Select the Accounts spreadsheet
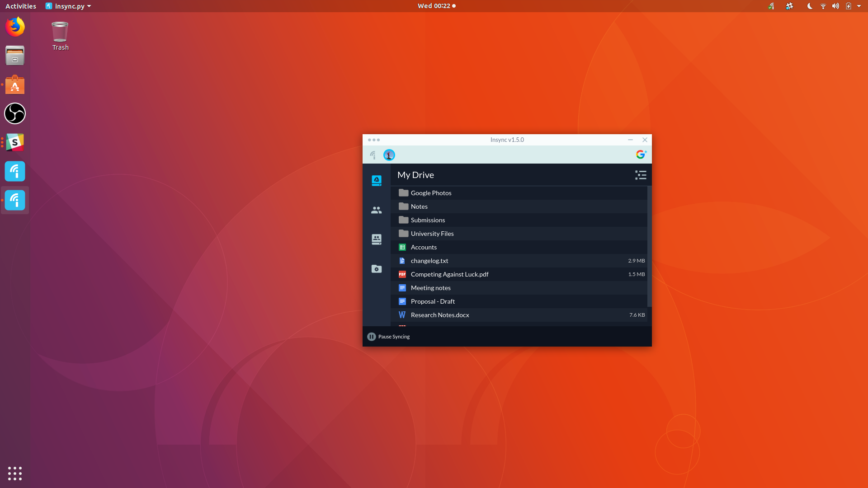The width and height of the screenshot is (868, 488). 519,247
